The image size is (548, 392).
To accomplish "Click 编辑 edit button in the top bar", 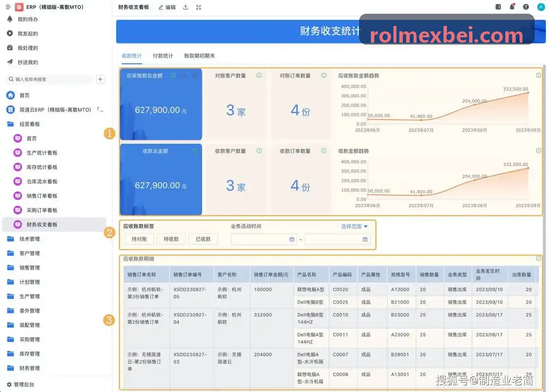I will (167, 7).
